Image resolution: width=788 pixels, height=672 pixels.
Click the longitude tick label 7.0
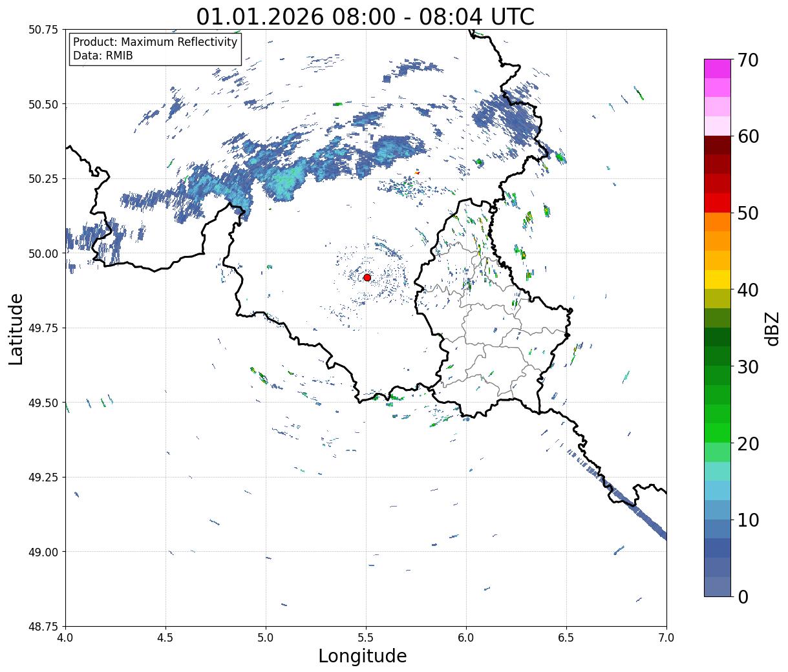pyautogui.click(x=666, y=638)
